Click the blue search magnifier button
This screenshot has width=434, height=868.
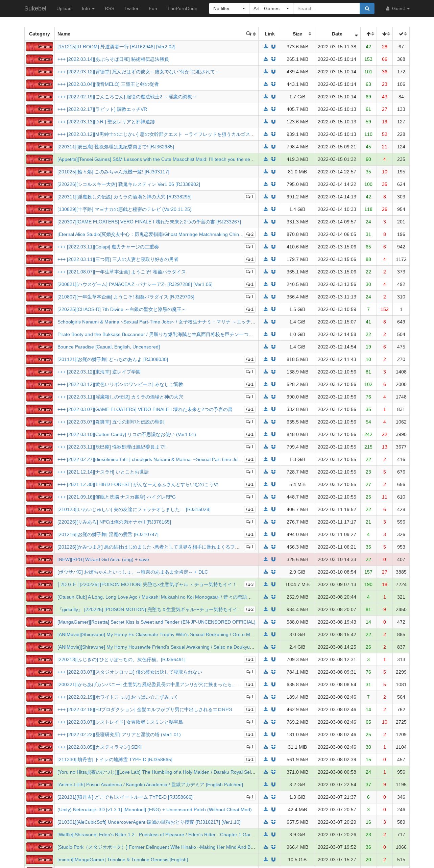pyautogui.click(x=367, y=8)
